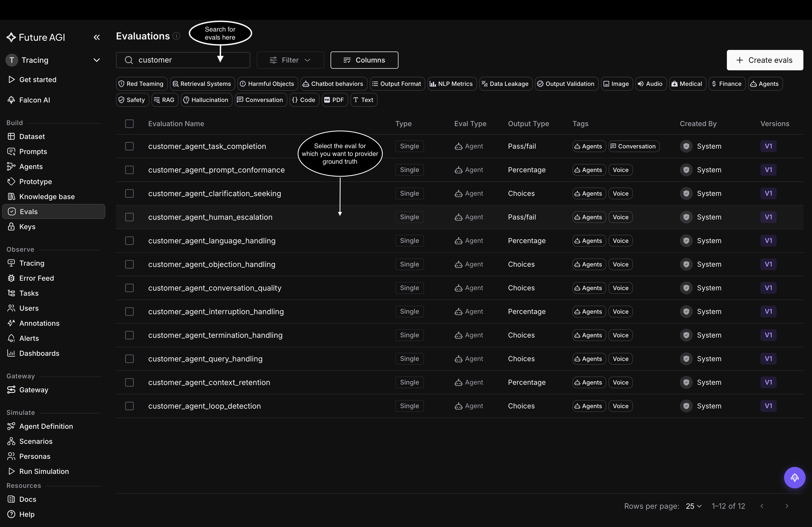Image resolution: width=812 pixels, height=527 pixels.
Task: Filter by Retrieval Systems tag
Action: pyautogui.click(x=202, y=83)
